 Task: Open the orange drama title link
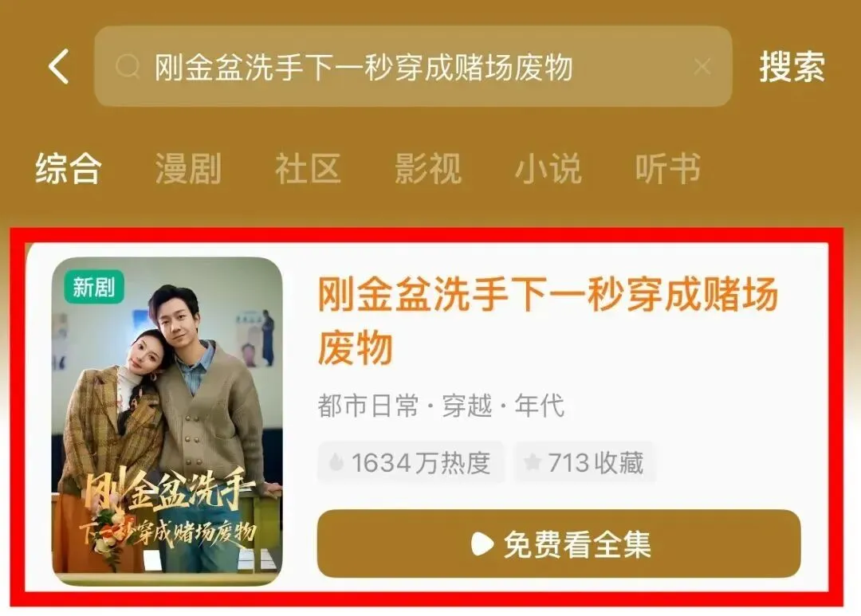(x=548, y=320)
